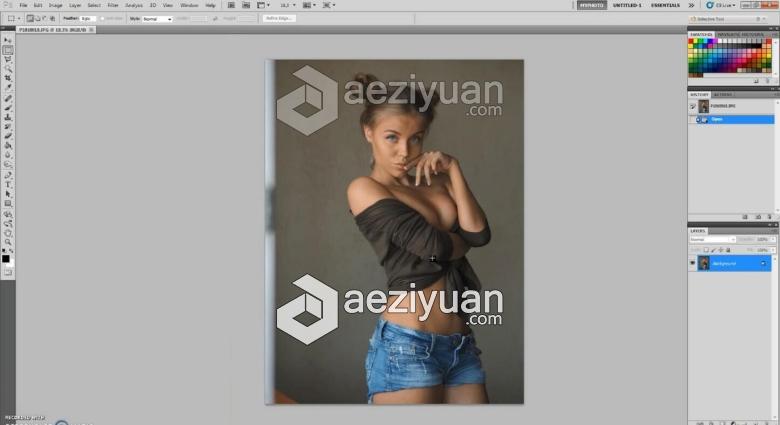
Task: Select the Hand tool
Action: click(7, 233)
